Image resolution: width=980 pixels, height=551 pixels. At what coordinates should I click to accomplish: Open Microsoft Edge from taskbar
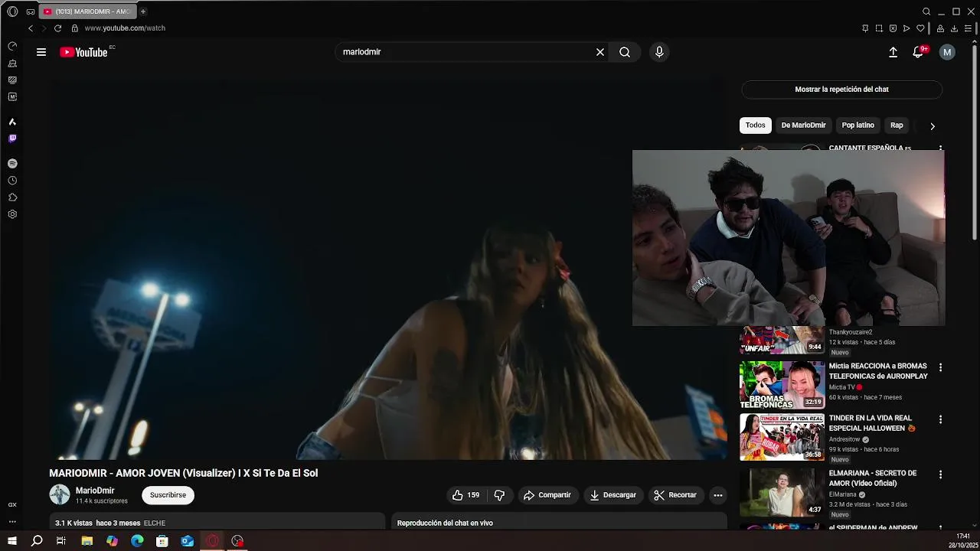[137, 541]
